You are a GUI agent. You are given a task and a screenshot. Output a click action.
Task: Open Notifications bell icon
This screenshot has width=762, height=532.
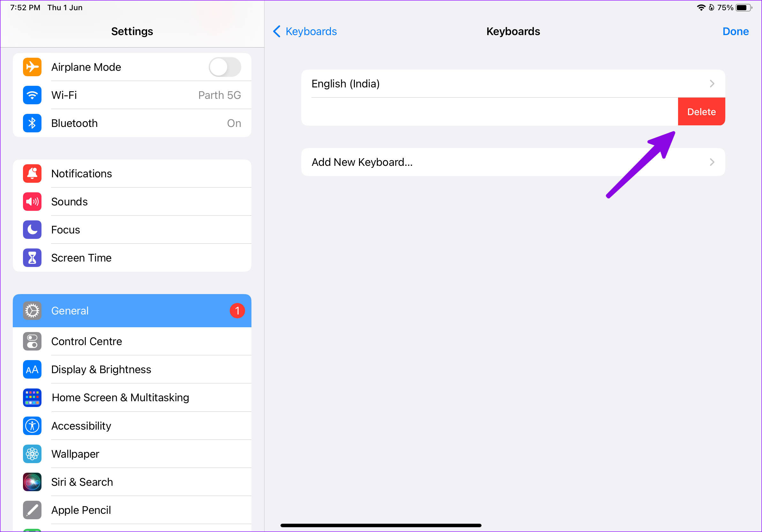tap(32, 174)
